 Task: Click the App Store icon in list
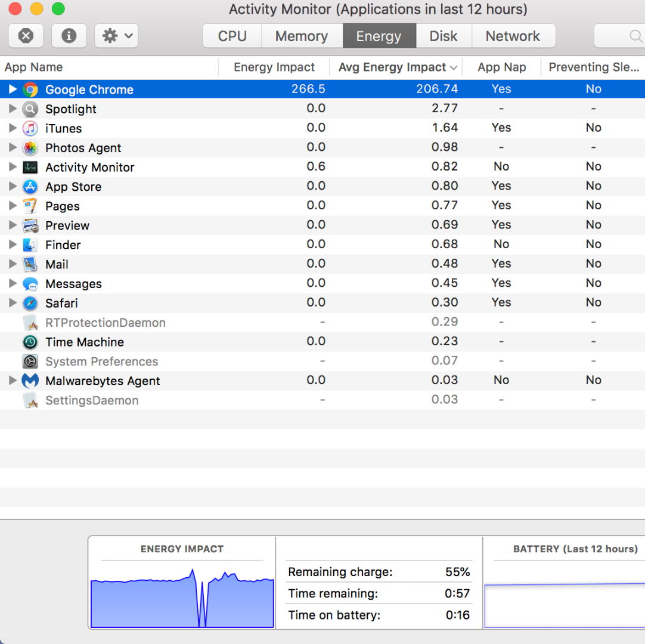coord(30,187)
